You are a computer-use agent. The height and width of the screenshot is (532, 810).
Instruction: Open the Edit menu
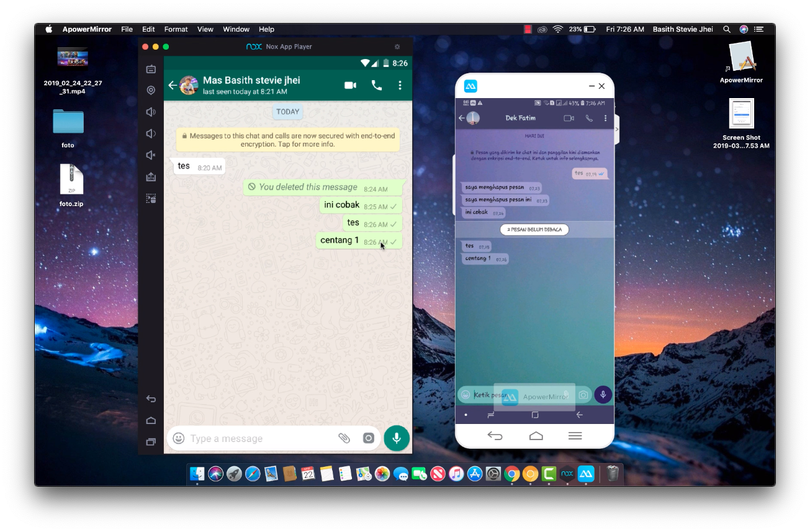pyautogui.click(x=148, y=29)
